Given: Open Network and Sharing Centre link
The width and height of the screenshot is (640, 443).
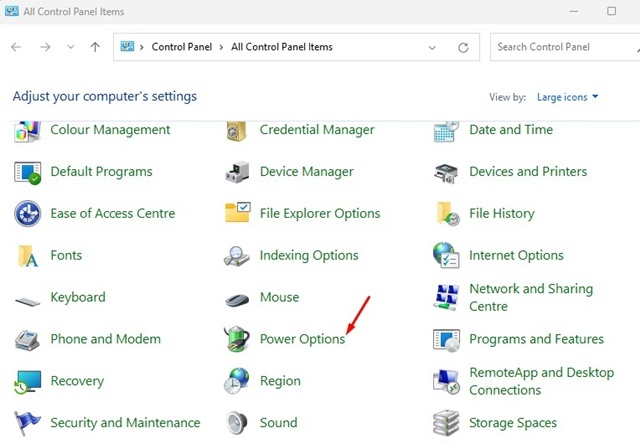Looking at the screenshot, I should [531, 297].
